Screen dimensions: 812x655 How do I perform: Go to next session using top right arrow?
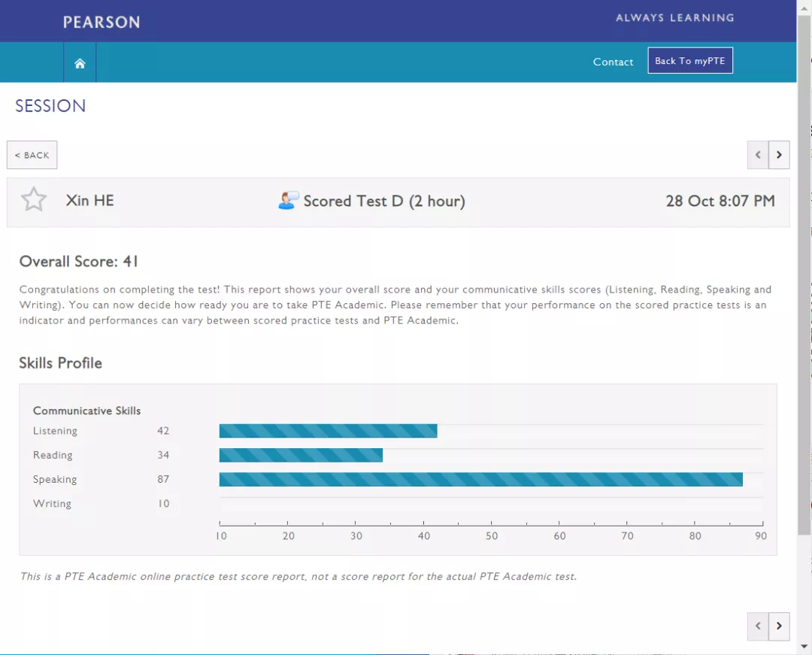pyautogui.click(x=779, y=155)
